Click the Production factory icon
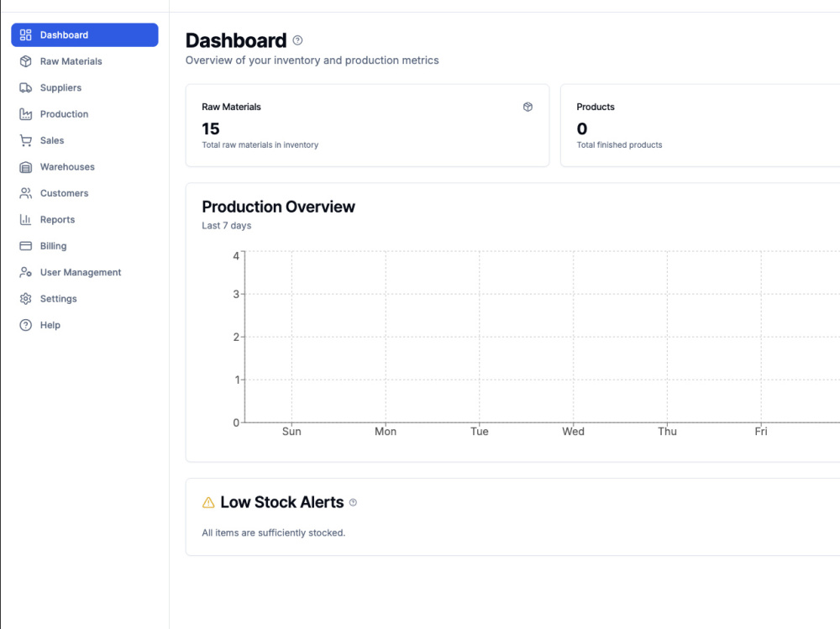Image resolution: width=840 pixels, height=629 pixels. 26,113
